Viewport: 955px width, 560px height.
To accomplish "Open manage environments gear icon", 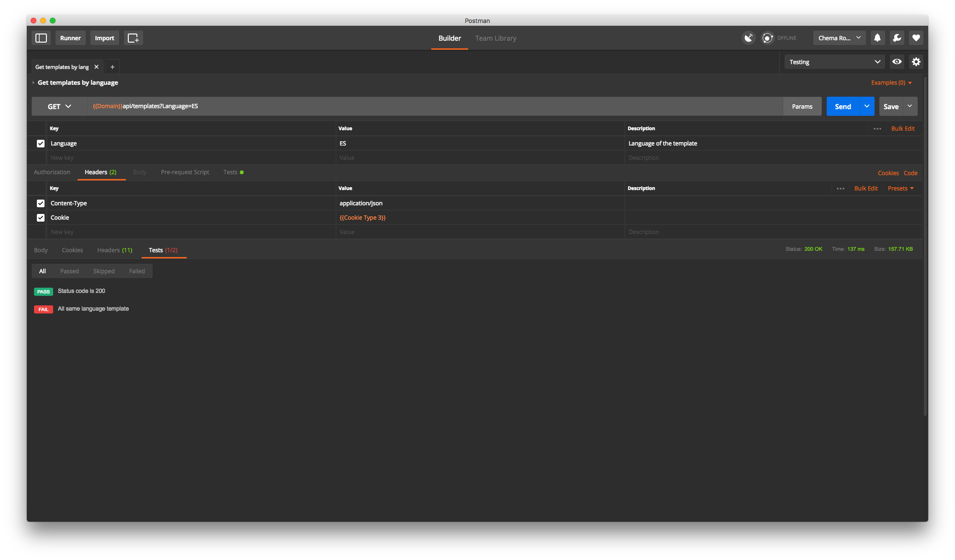I will click(x=916, y=62).
